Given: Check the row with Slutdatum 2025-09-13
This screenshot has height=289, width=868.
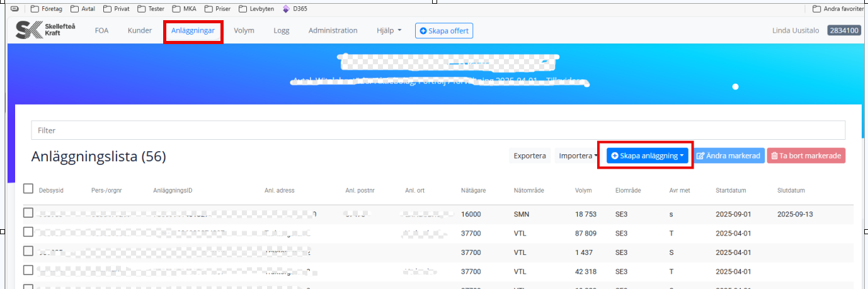Looking at the screenshot, I should coord(28,213).
